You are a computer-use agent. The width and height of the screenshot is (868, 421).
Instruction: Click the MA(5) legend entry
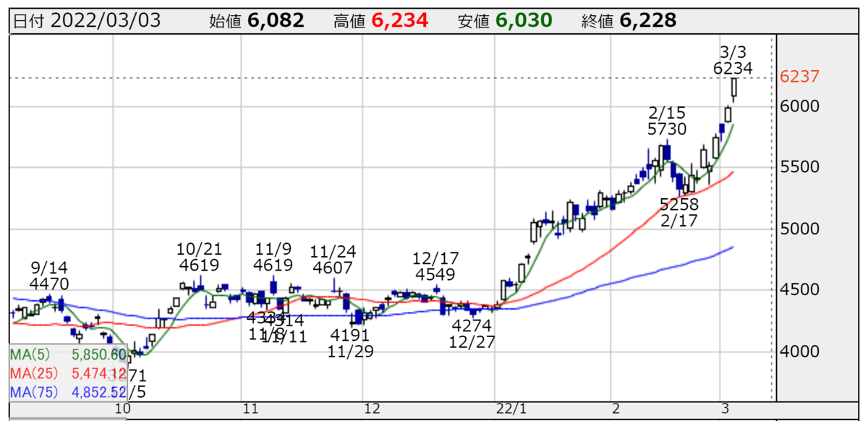68,355
